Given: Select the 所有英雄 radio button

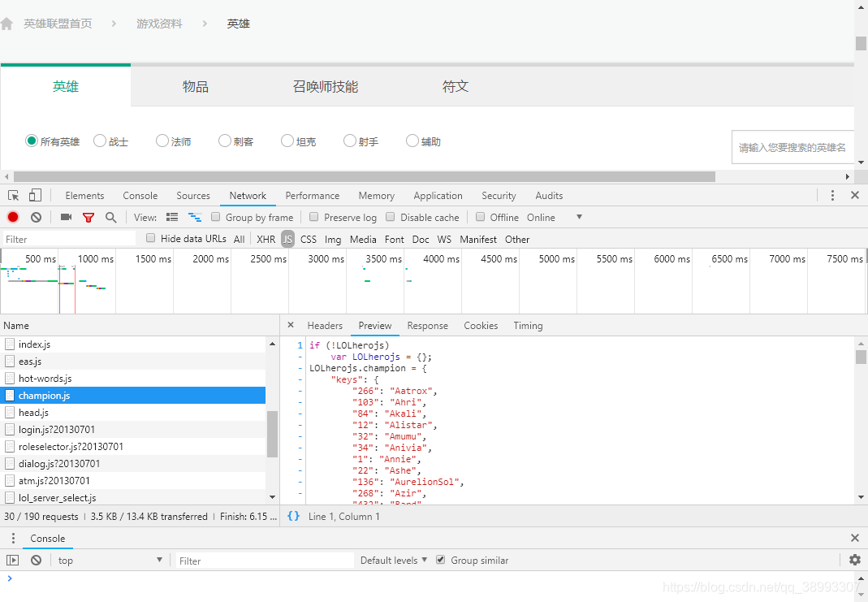Looking at the screenshot, I should point(32,141).
